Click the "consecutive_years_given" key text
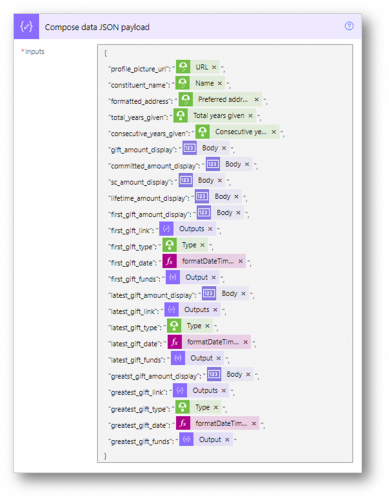389x500 pixels. (x=149, y=134)
